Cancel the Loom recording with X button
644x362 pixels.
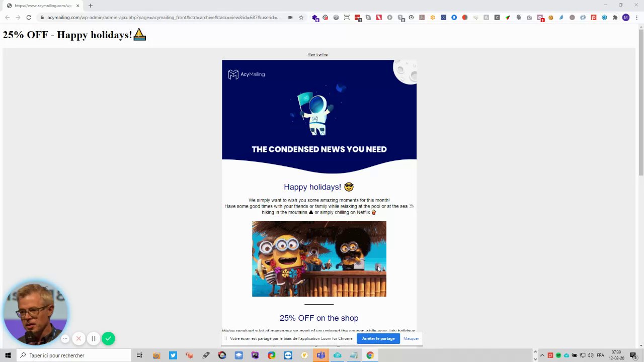tap(78, 338)
